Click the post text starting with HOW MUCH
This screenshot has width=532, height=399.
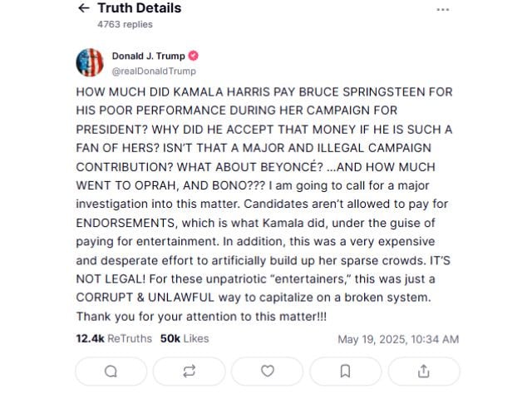tap(264, 204)
